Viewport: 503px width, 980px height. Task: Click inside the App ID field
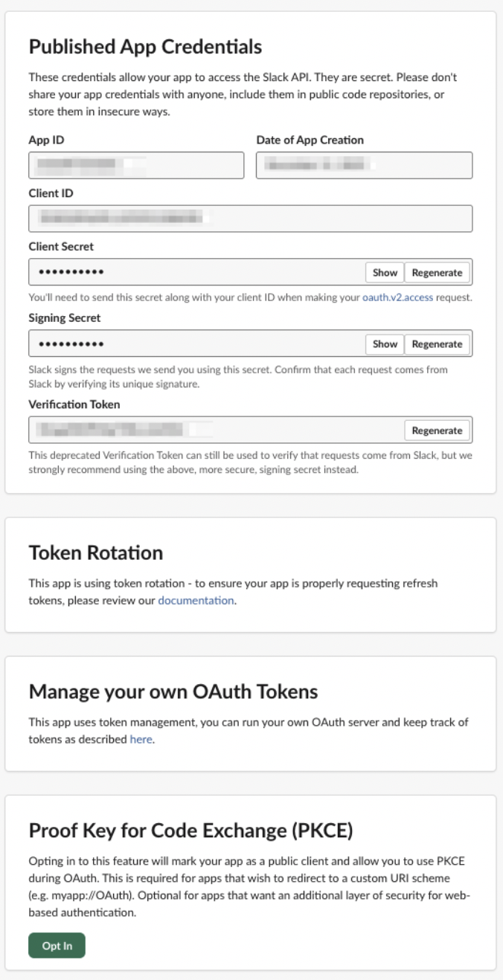pyautogui.click(x=136, y=165)
